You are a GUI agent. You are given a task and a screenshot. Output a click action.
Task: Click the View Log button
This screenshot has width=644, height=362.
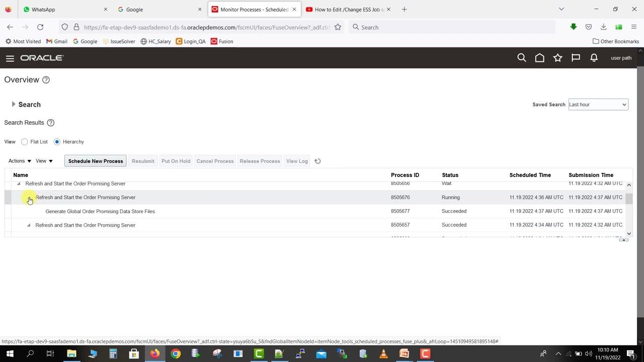(x=297, y=161)
